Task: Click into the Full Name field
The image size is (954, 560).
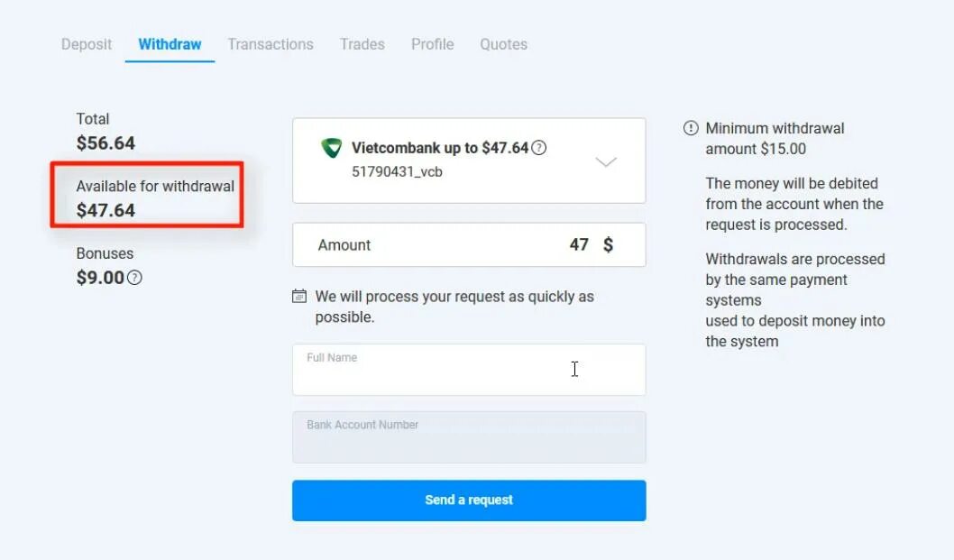Action: coord(469,370)
